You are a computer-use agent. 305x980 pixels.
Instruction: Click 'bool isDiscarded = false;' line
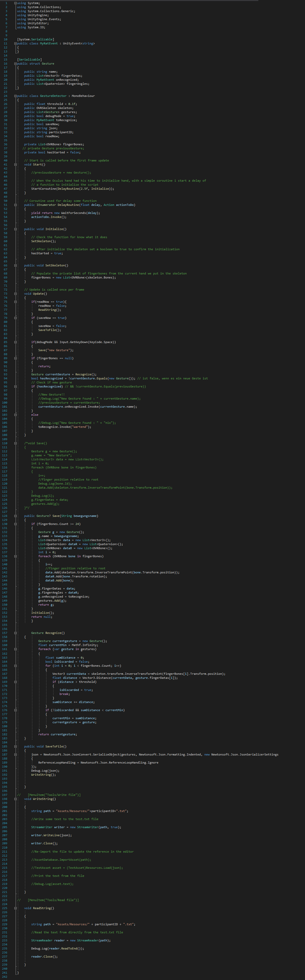(67, 662)
